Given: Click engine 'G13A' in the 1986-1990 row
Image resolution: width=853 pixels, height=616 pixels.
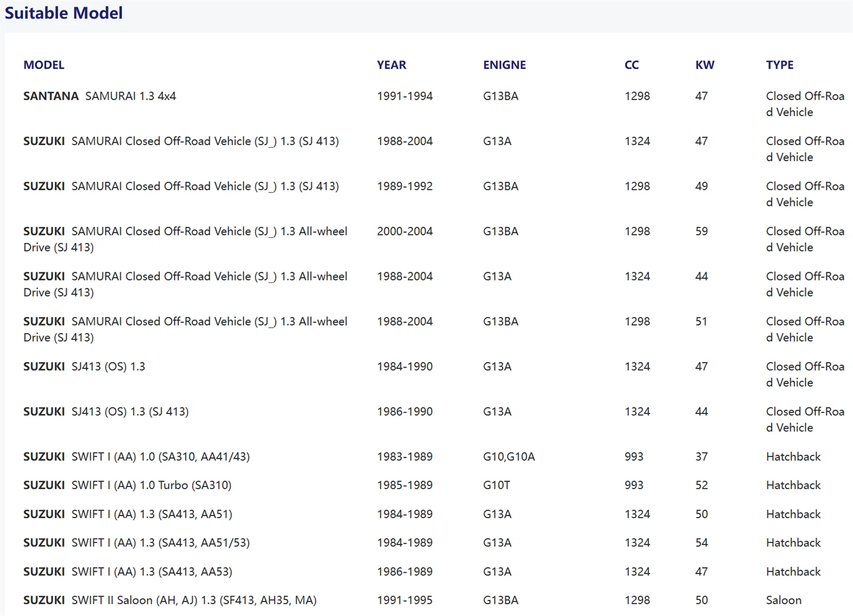Looking at the screenshot, I should tap(497, 411).
